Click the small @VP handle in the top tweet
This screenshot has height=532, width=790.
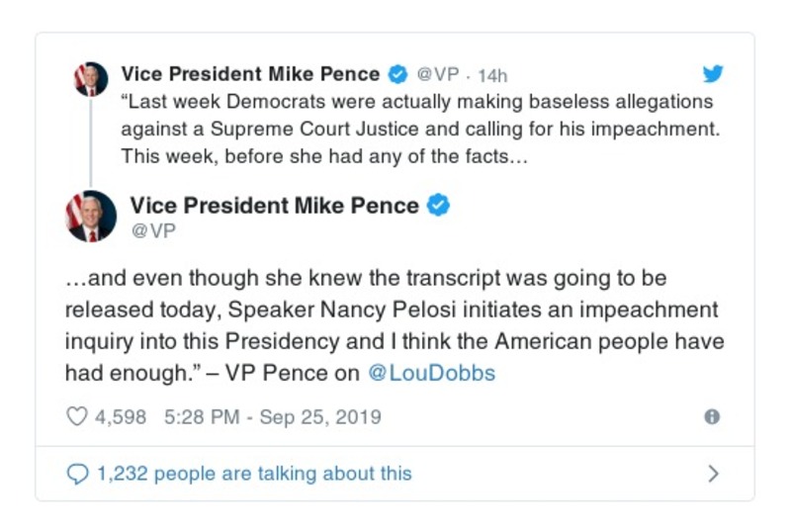point(436,75)
